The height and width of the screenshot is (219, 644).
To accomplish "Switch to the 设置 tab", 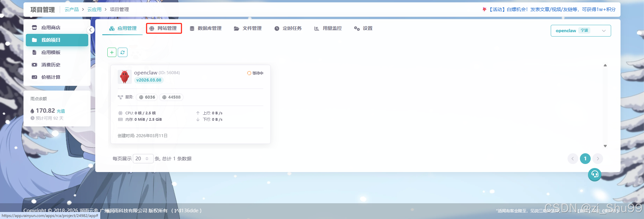I will click(x=363, y=29).
